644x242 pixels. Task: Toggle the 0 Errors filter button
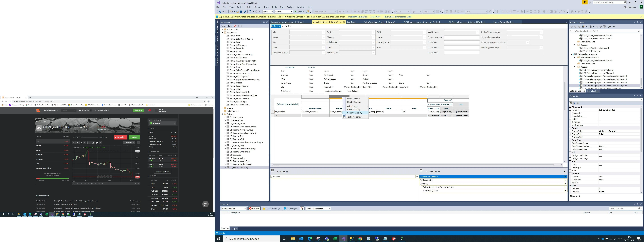coord(254,208)
